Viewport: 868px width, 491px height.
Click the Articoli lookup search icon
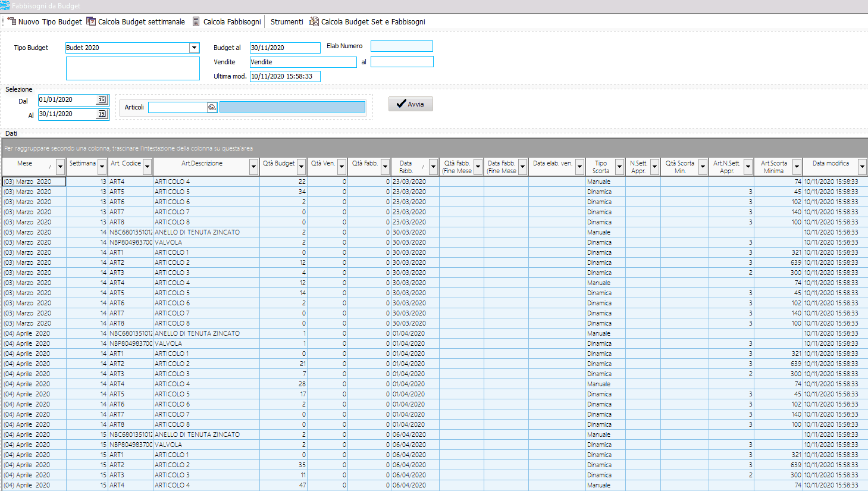pyautogui.click(x=212, y=107)
